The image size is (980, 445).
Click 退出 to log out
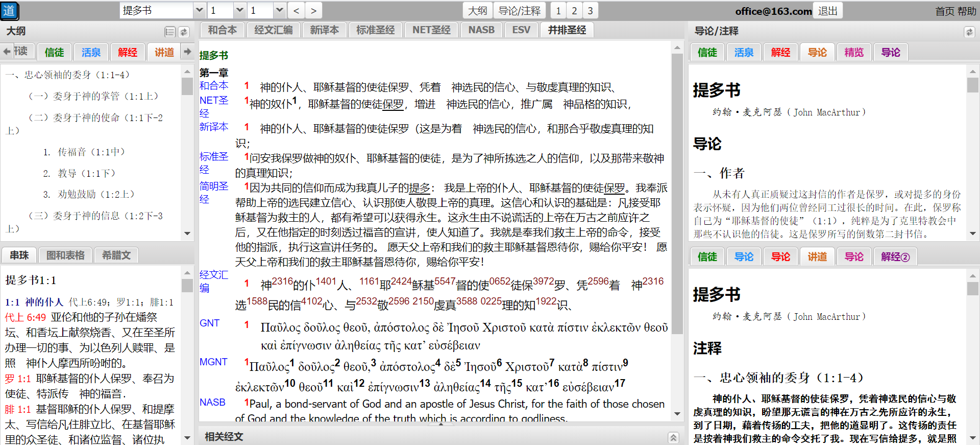tap(827, 11)
